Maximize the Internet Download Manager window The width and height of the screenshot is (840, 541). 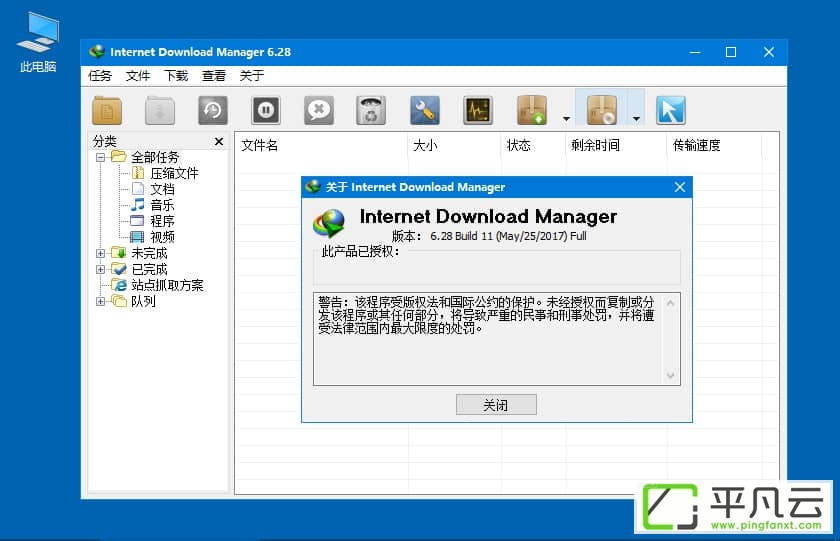(731, 52)
